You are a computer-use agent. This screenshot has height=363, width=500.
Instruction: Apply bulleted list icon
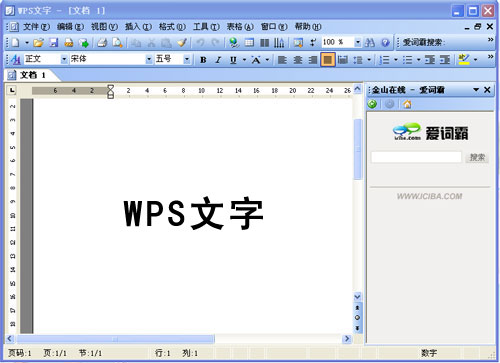pos(407,60)
